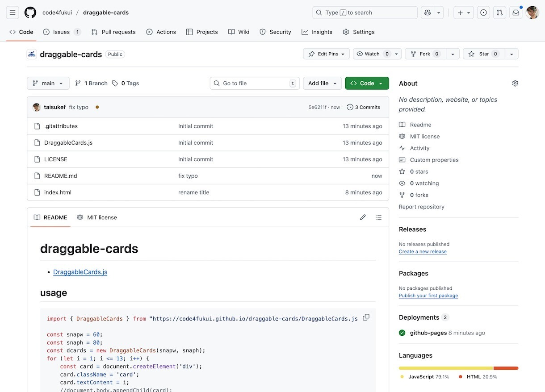Switch to the Issues tab
545x392 pixels.
[62, 32]
